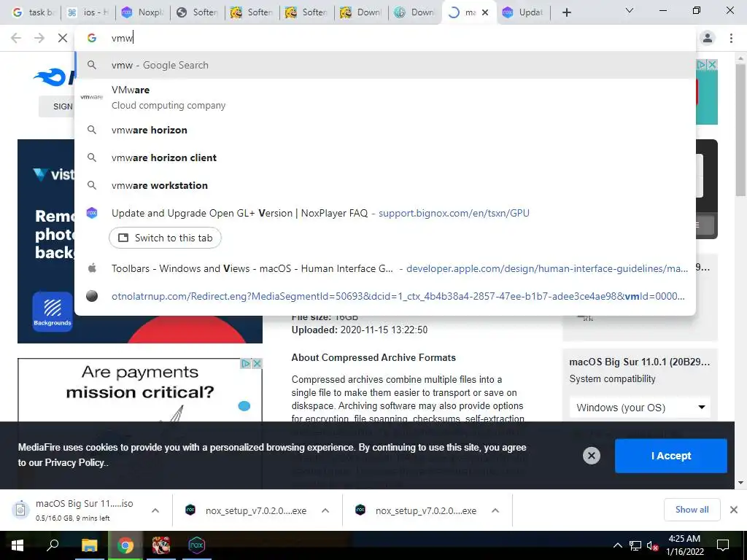This screenshot has height=560, width=747.
Task: Click the VMware logo icon in suggestions
Action: pyautogui.click(x=91, y=97)
